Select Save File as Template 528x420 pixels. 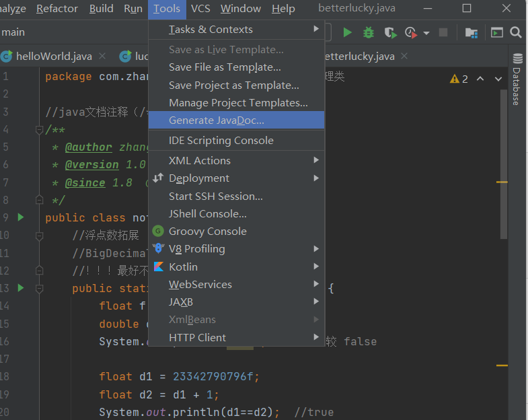pyautogui.click(x=236, y=67)
